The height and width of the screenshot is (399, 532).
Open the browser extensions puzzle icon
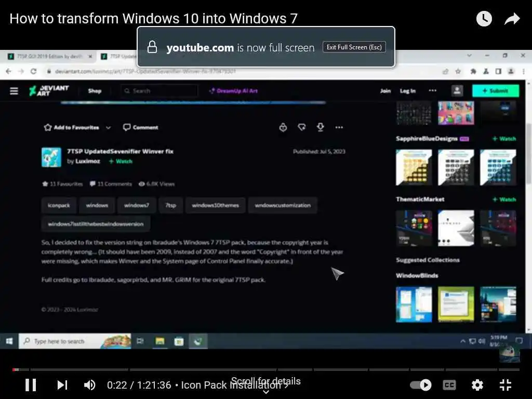coord(473,71)
